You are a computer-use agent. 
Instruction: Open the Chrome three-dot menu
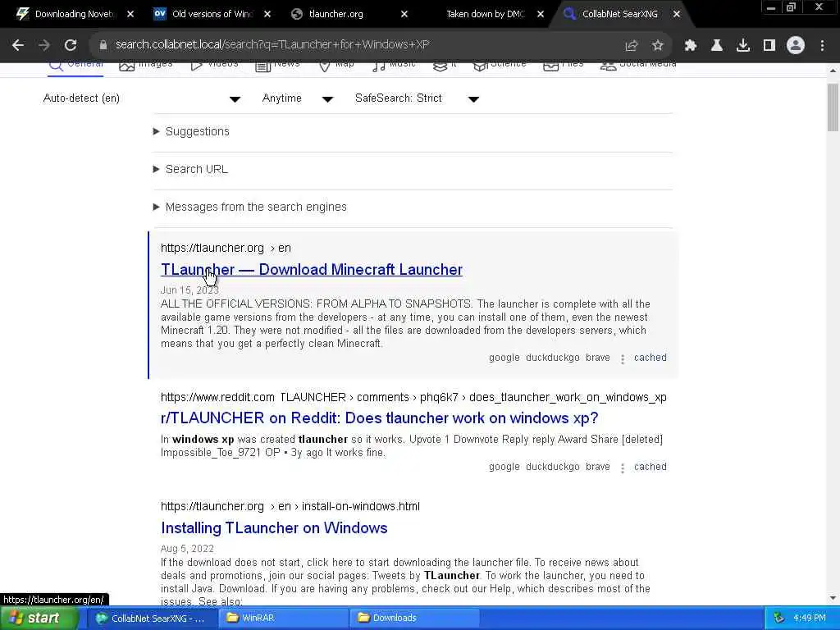[822, 46]
